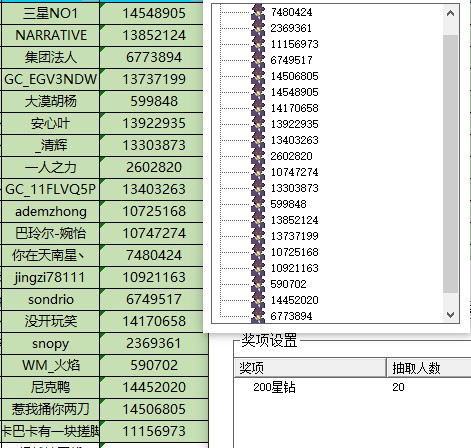Select the cell NARRATIVE
Screen dimensions: 471x448
coord(50,35)
